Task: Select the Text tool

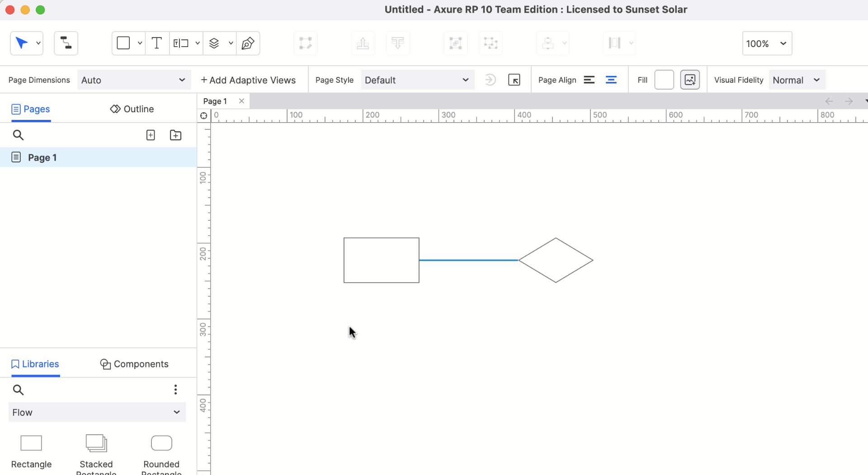Action: click(x=157, y=43)
